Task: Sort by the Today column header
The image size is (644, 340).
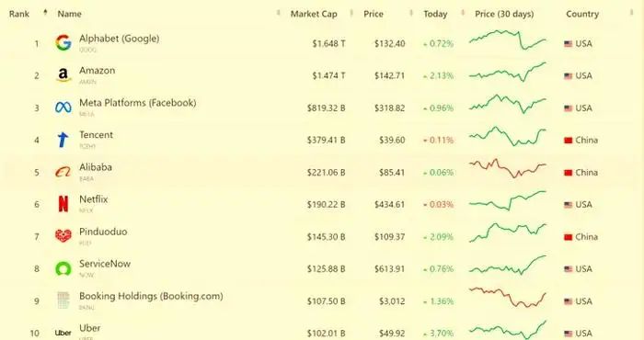Action: pyautogui.click(x=435, y=14)
